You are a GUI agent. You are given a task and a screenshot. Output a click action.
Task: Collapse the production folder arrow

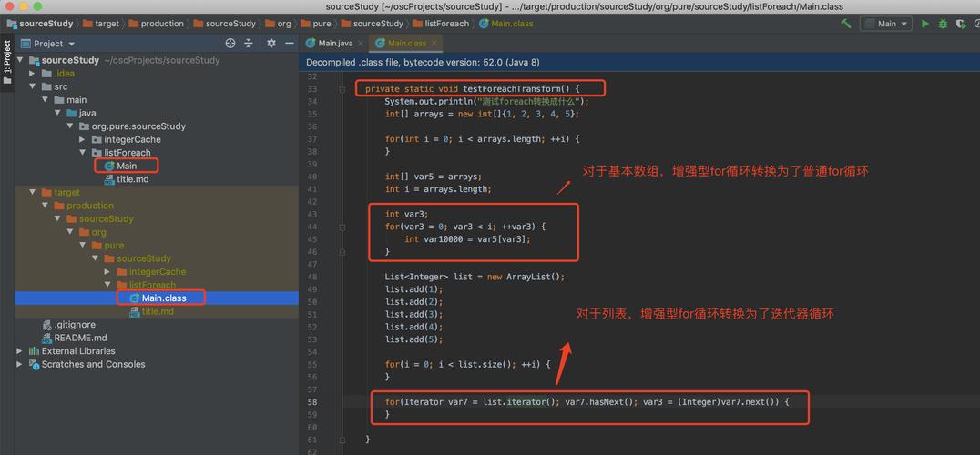point(45,206)
